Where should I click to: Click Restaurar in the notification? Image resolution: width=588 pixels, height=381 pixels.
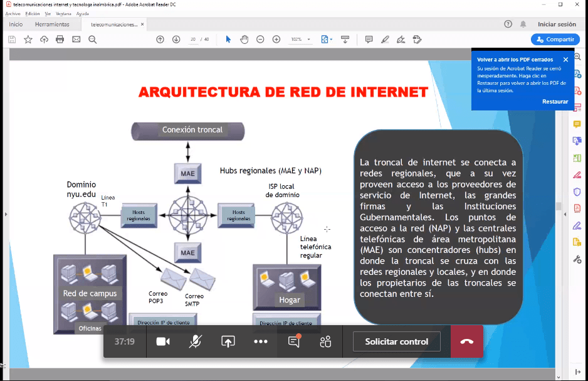(x=555, y=102)
